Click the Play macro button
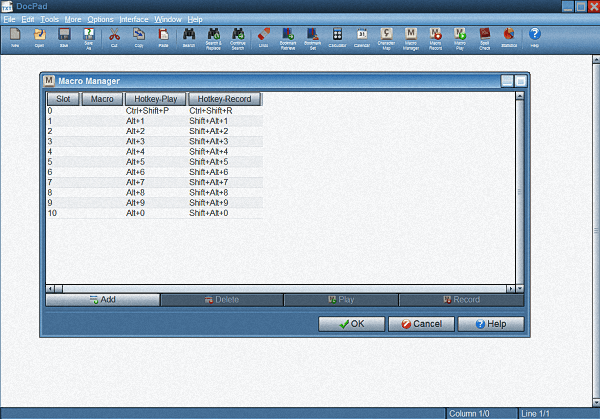The height and width of the screenshot is (419, 600). pyautogui.click(x=341, y=300)
